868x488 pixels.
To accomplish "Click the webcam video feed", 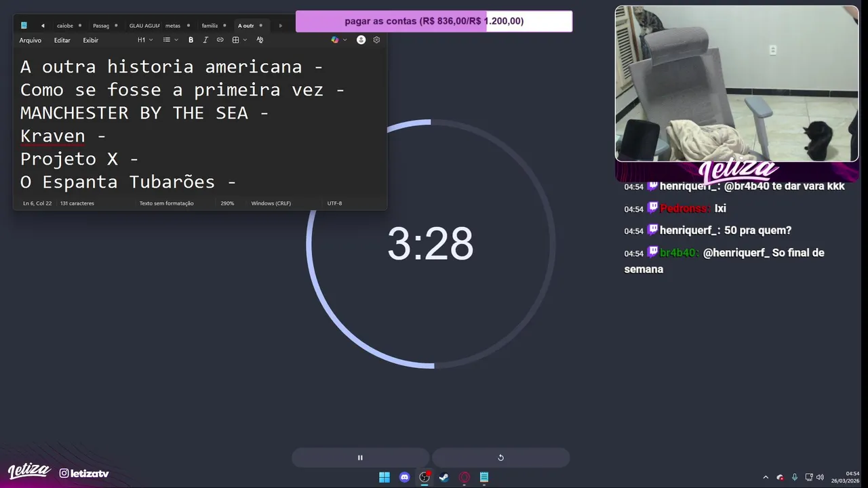I will click(x=736, y=83).
